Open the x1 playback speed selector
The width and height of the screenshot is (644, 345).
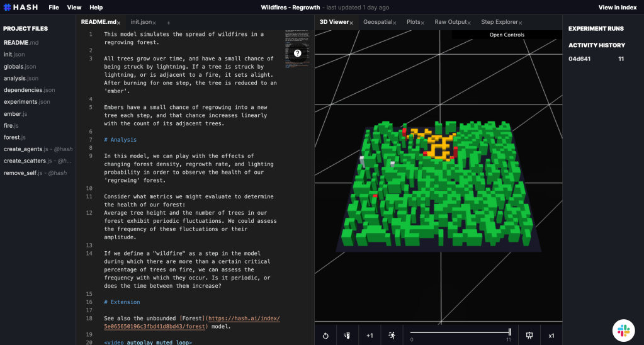(551, 336)
